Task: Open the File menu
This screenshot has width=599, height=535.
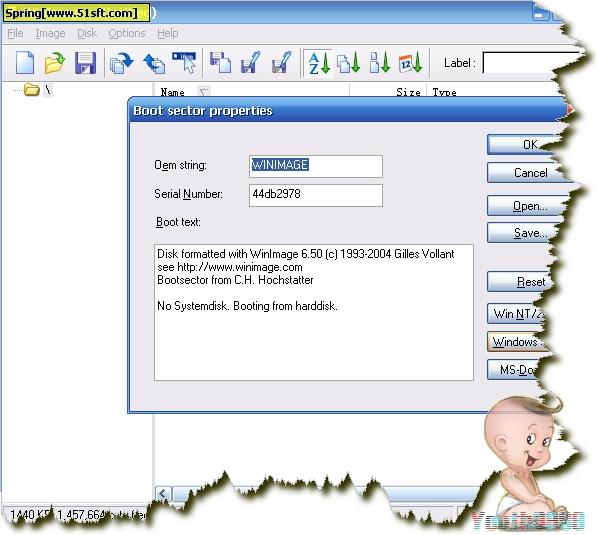Action: 15,34
